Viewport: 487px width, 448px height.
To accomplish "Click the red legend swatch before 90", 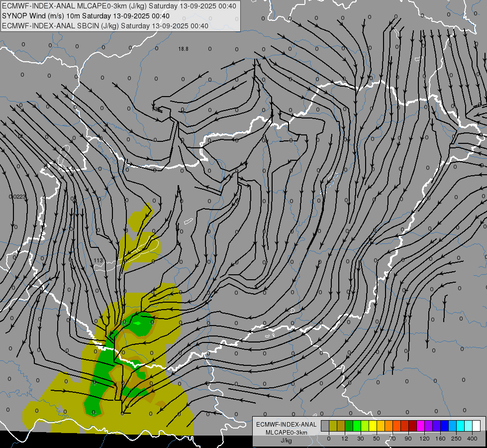I will coord(405,426).
